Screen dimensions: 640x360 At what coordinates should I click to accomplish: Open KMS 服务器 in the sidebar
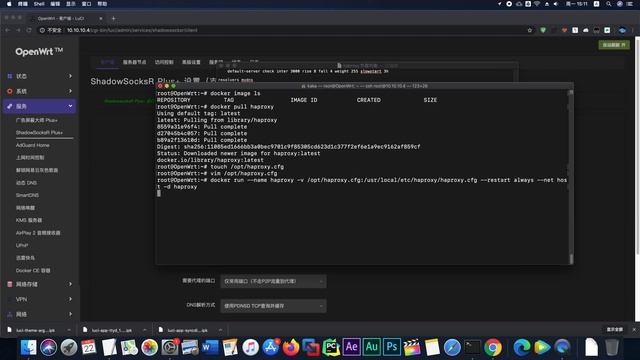pyautogui.click(x=29, y=220)
